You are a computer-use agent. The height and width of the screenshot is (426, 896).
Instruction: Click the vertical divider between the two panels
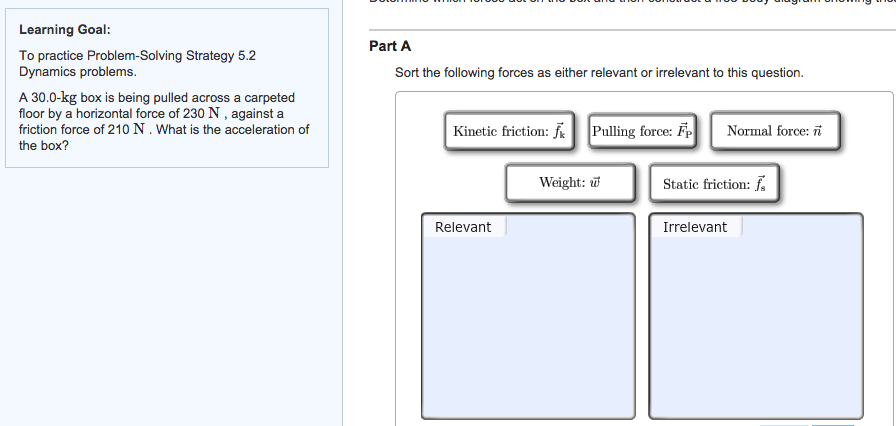coord(343,213)
